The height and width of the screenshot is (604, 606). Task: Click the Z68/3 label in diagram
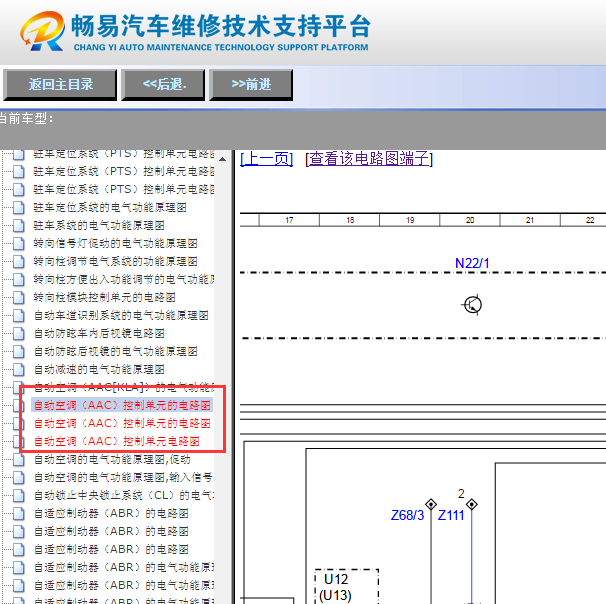[x=407, y=516]
